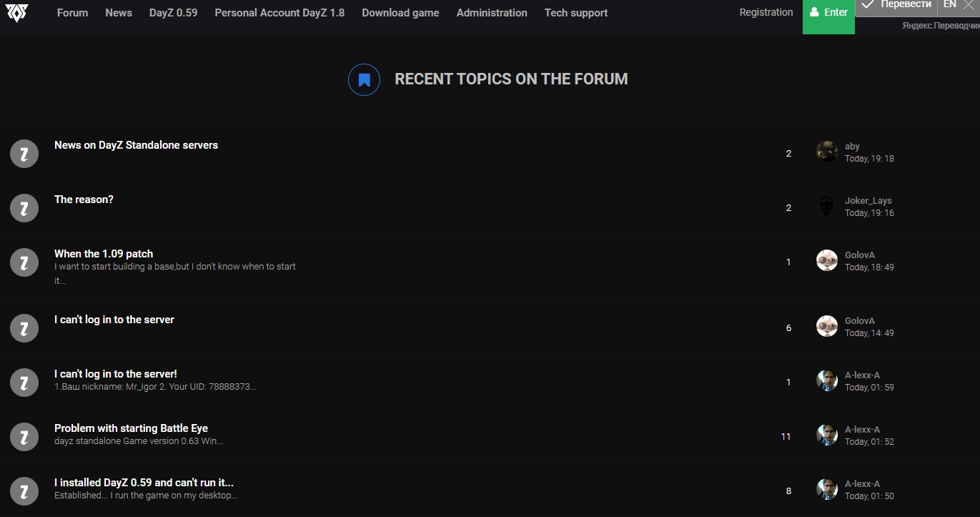Open the Download game page
Viewport: 980px width, 517px height.
pyautogui.click(x=400, y=13)
